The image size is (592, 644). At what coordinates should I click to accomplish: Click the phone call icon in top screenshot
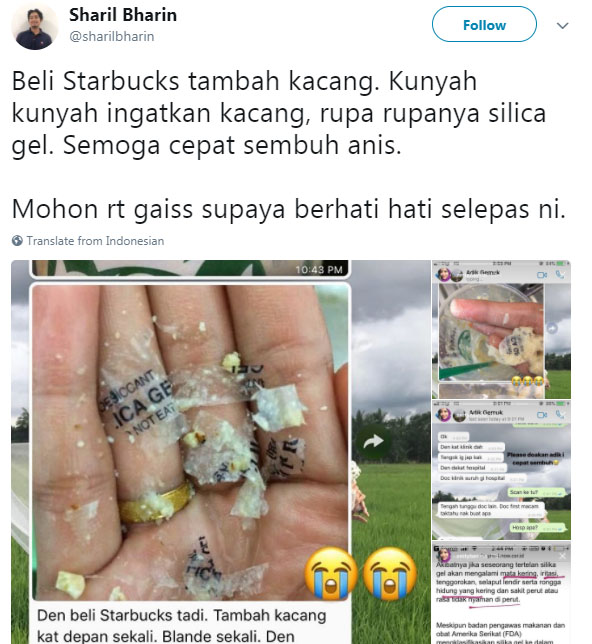click(x=560, y=275)
